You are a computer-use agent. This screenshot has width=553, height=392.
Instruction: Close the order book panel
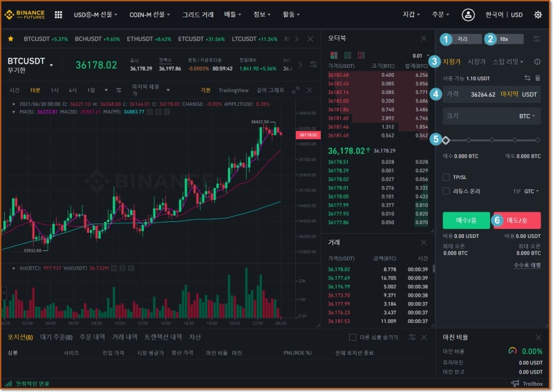click(x=424, y=38)
